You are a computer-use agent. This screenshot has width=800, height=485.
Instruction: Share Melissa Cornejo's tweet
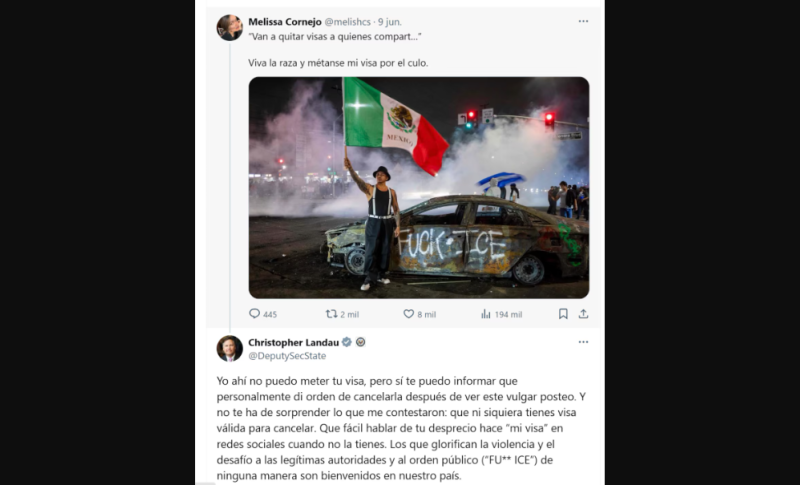(x=583, y=314)
